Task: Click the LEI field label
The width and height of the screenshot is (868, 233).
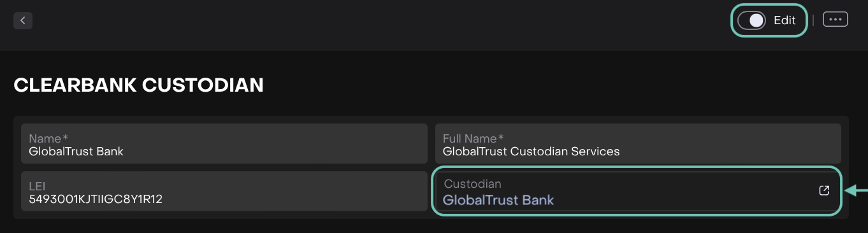Action: 37,187
